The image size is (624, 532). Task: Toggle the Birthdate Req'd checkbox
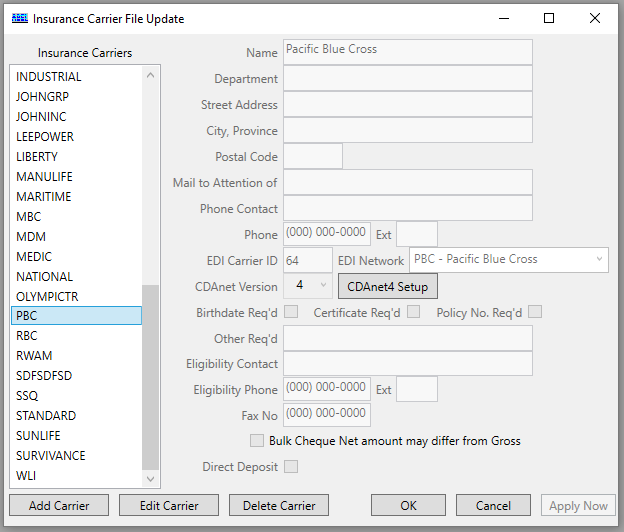(x=291, y=312)
